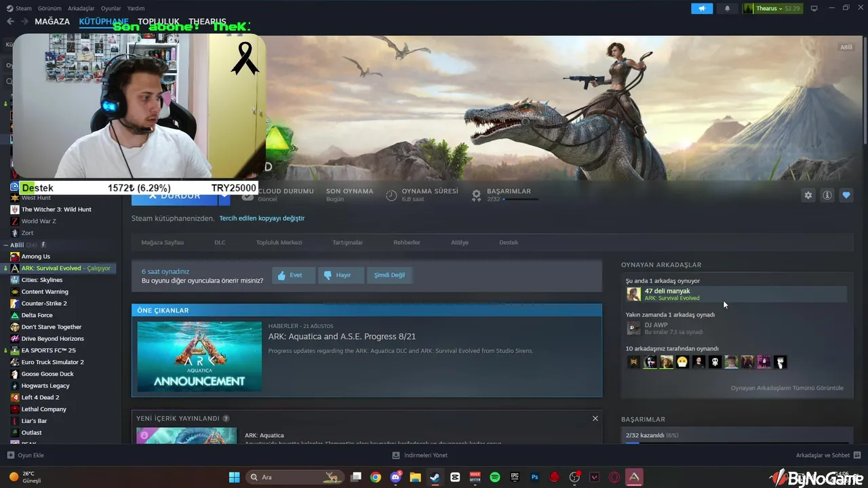Click the Euro Truck Simulator 2 icon
Screen dimensions: 868x488
[14, 362]
